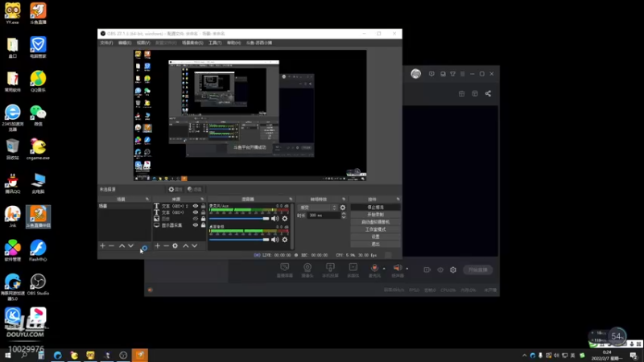The height and width of the screenshot is (362, 644).
Task: Toggle visibility of second text (GDI+) source
Action: click(x=196, y=212)
